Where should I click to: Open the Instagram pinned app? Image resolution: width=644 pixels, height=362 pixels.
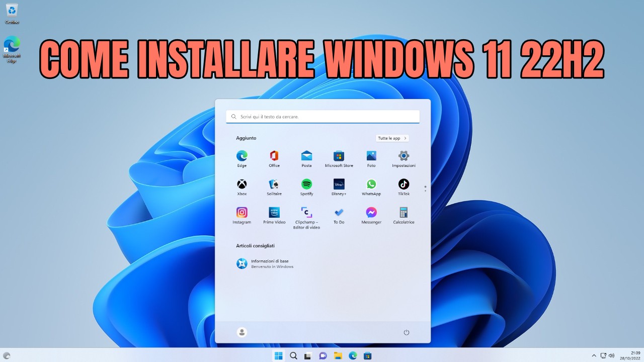[x=242, y=215]
